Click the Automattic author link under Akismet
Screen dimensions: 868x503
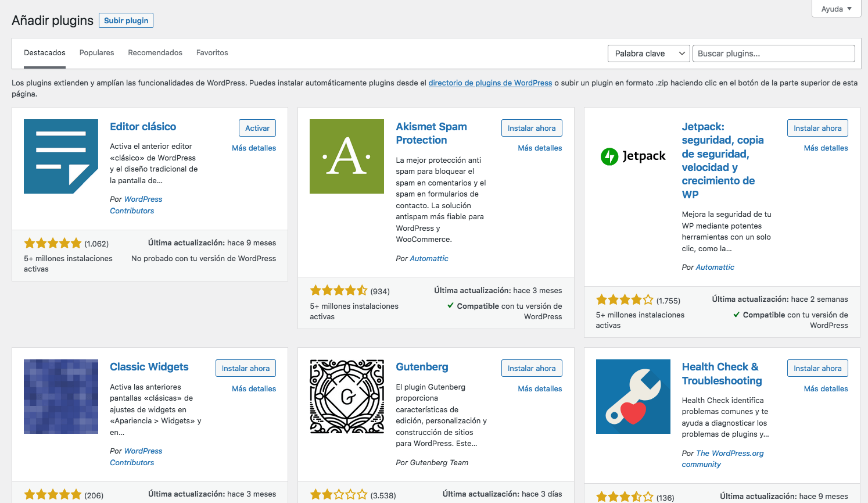[429, 258]
